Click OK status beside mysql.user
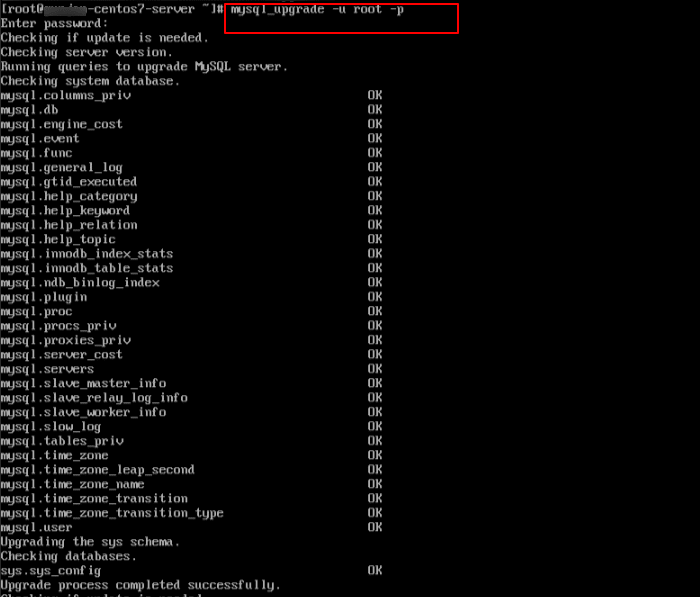Screen dimensions: 700x597 [x=375, y=527]
